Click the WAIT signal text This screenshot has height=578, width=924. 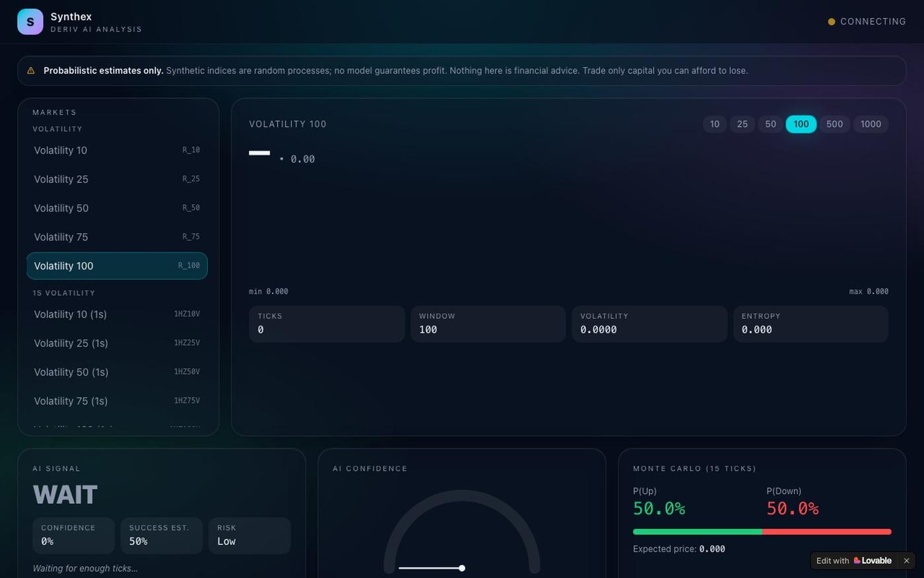[x=65, y=495]
